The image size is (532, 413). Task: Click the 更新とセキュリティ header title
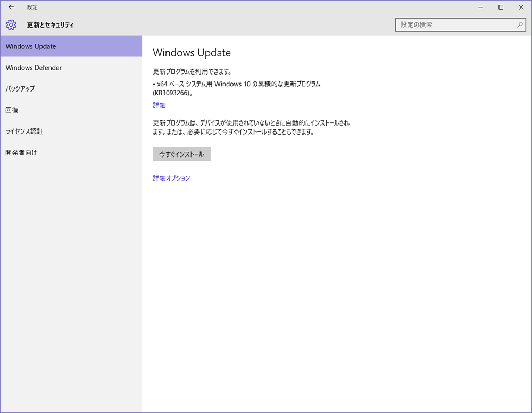tap(50, 25)
